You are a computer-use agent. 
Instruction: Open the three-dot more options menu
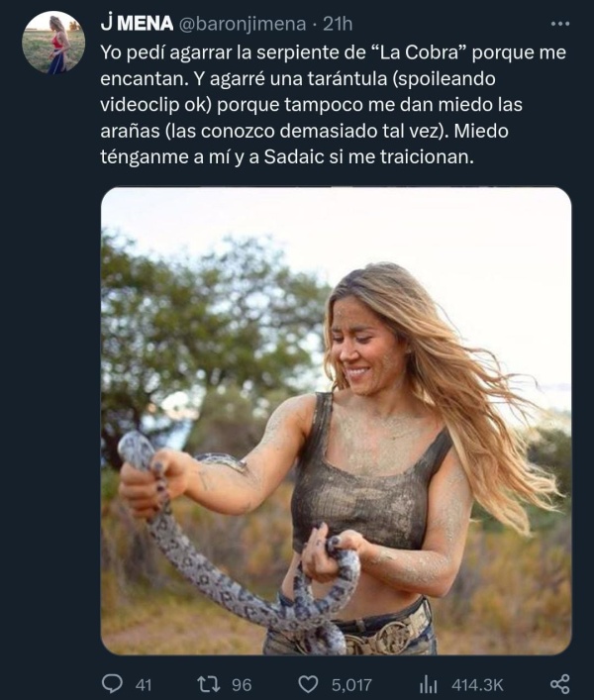pos(560,24)
